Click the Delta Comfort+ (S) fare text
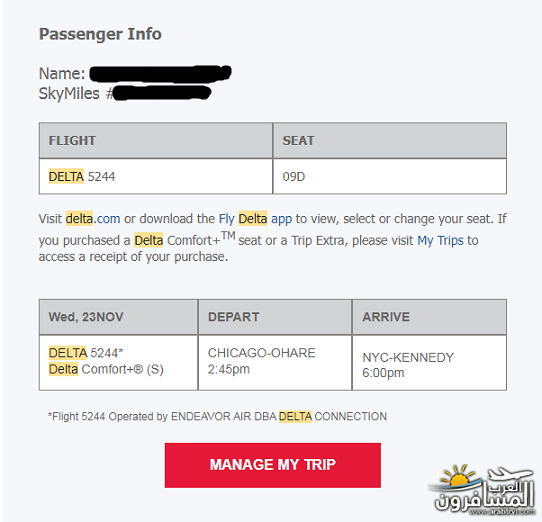 pyautogui.click(x=106, y=369)
